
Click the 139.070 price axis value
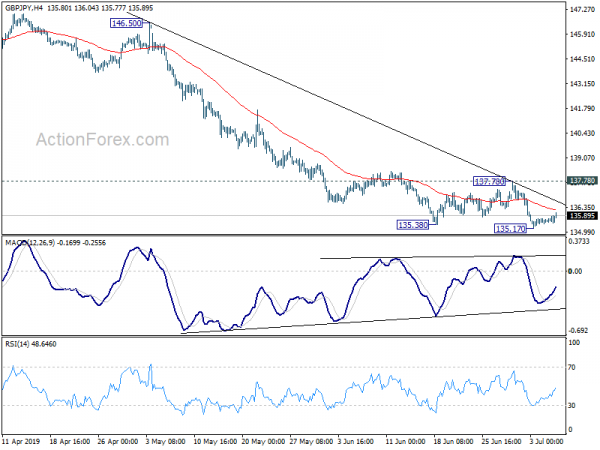(x=582, y=158)
